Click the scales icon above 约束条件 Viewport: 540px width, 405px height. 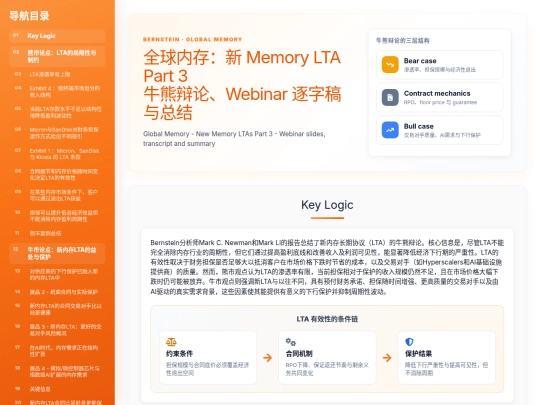pyautogui.click(x=171, y=342)
